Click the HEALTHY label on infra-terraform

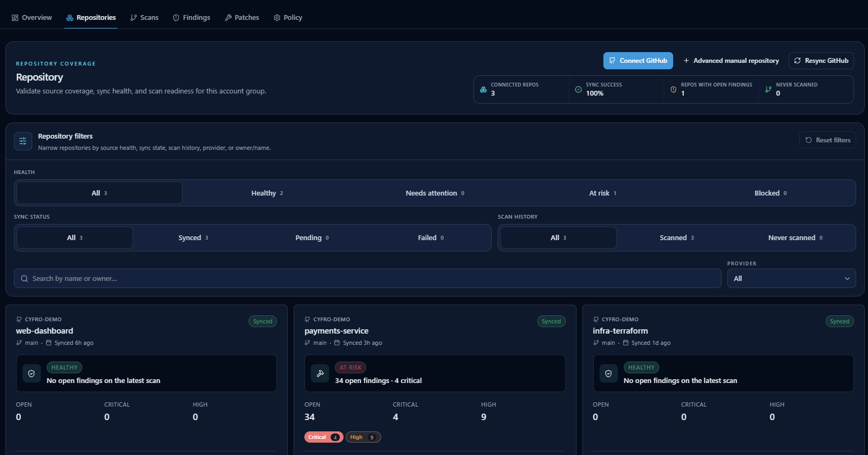[641, 367]
